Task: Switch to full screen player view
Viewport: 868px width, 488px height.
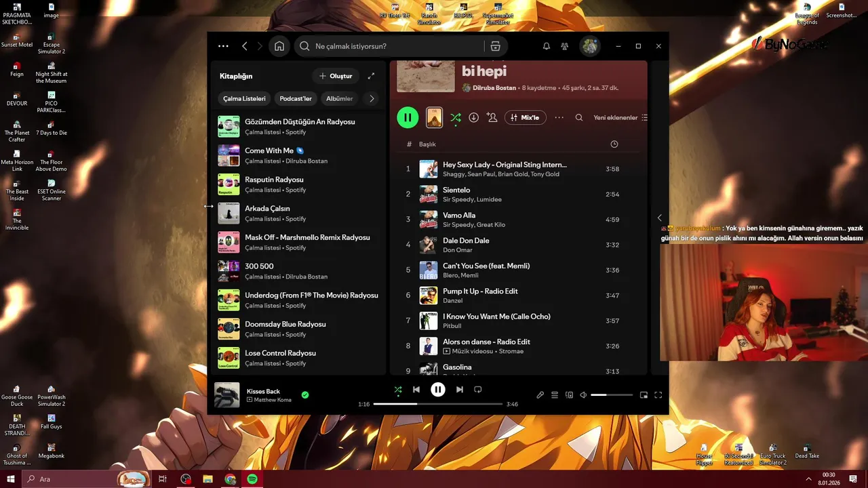Action: coord(658,395)
